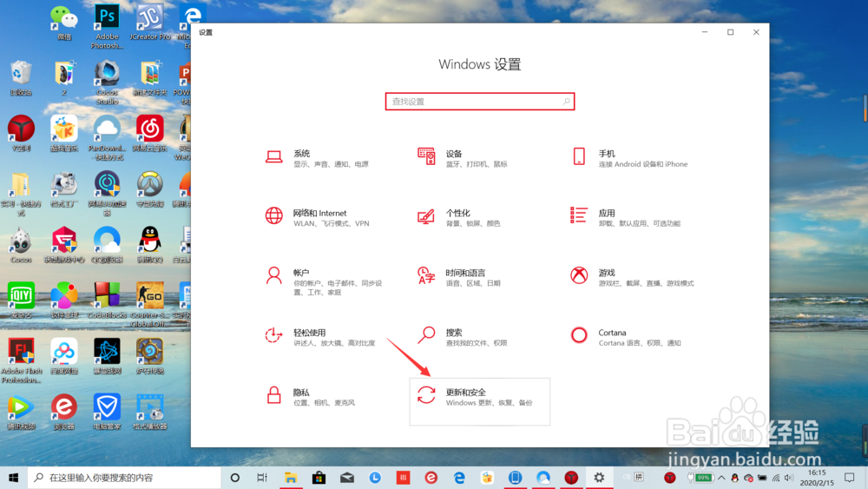
Task: Select the 电脑管家 desktop shortcut
Action: (x=107, y=413)
